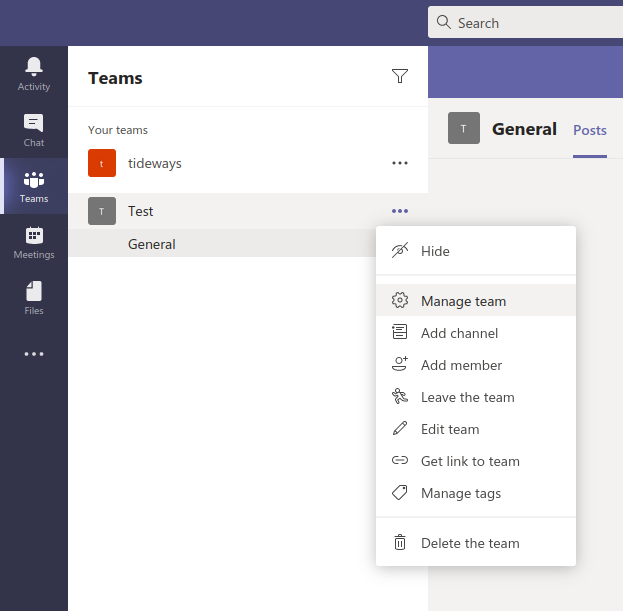Click the tideways team avatar
623x611 pixels.
tap(102, 163)
